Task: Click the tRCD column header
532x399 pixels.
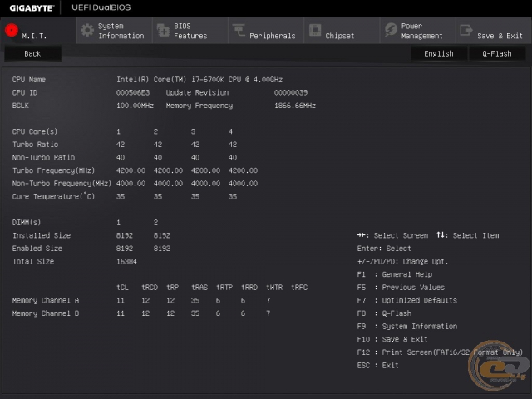Action: pos(150,288)
